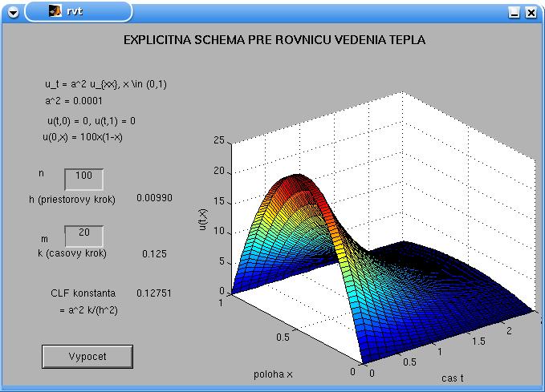The image size is (545, 392).
Task: Minimize the rvt window
Action: pos(514,13)
